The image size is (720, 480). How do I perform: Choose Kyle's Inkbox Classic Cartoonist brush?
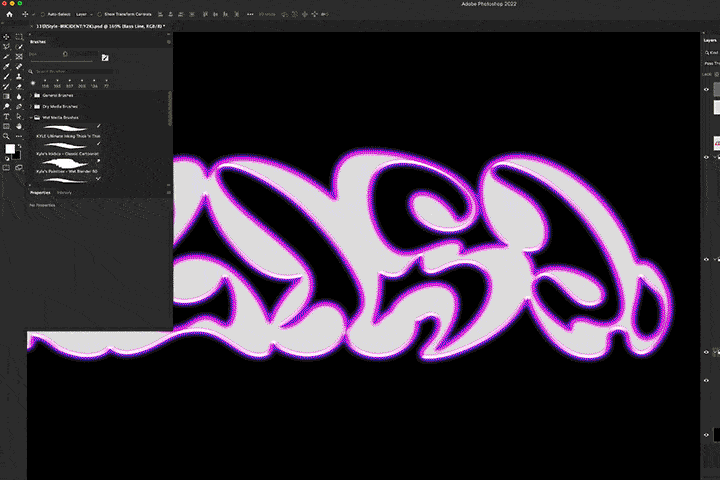(68, 149)
